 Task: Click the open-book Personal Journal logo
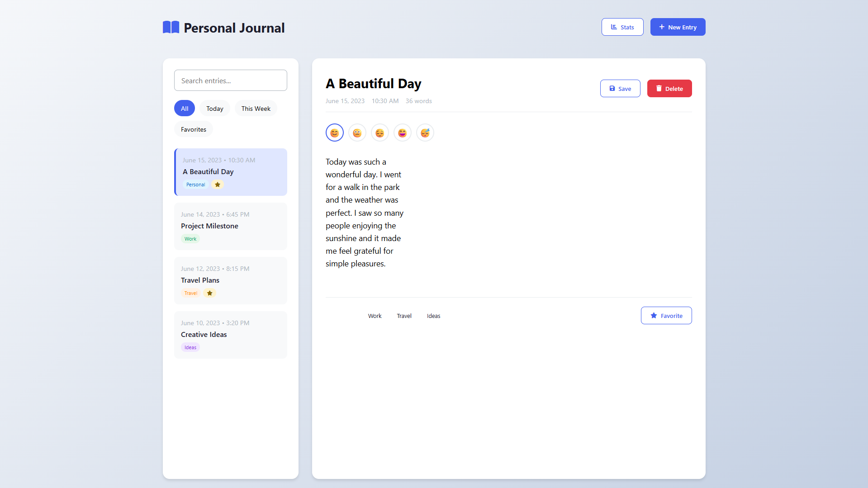point(171,28)
